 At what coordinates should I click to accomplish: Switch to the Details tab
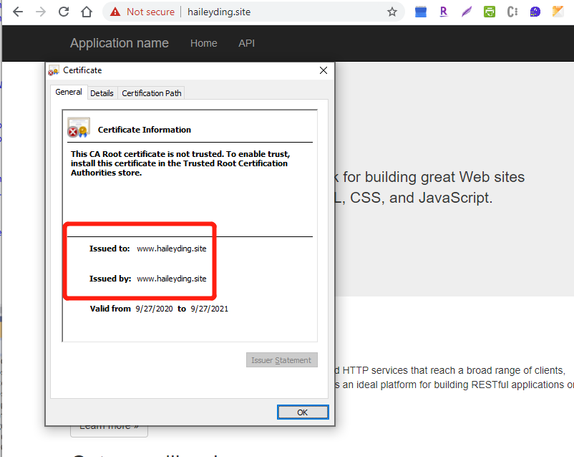[x=102, y=93]
